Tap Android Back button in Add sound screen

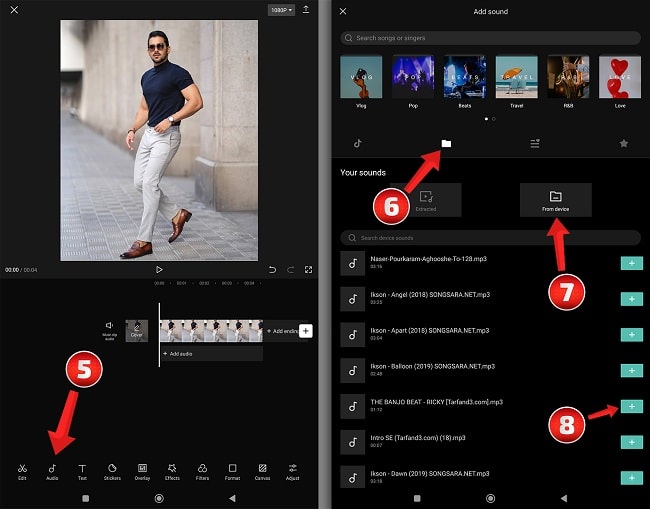tap(563, 498)
